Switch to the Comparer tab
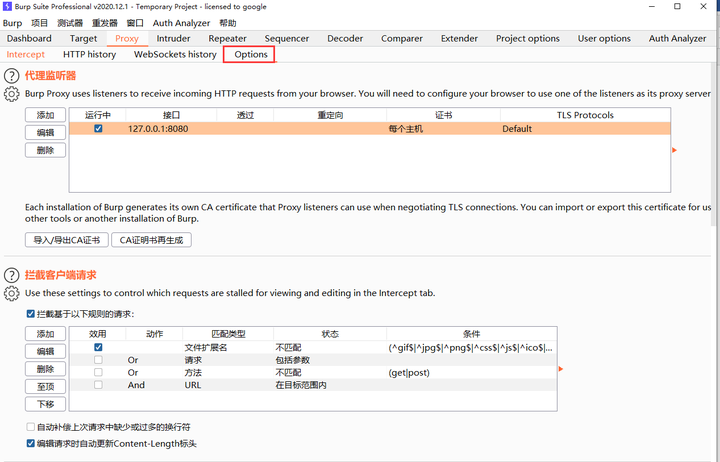Screen dimensions: 720x462 (402, 39)
